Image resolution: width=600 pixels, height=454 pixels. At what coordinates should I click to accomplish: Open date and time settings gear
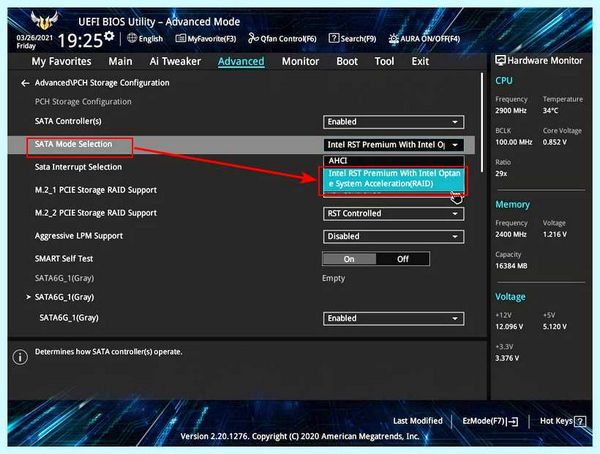109,36
